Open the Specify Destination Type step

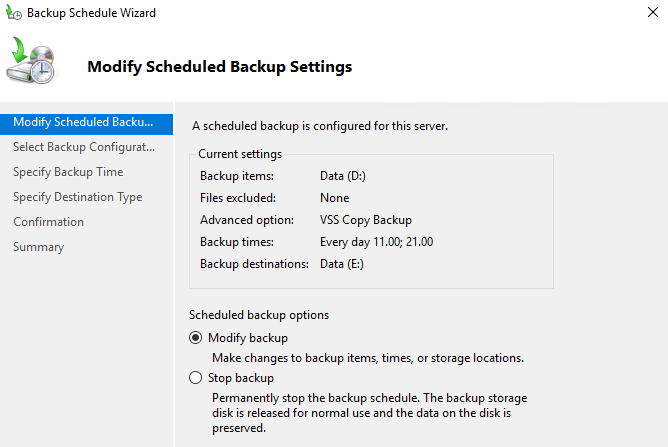pyautogui.click(x=77, y=197)
